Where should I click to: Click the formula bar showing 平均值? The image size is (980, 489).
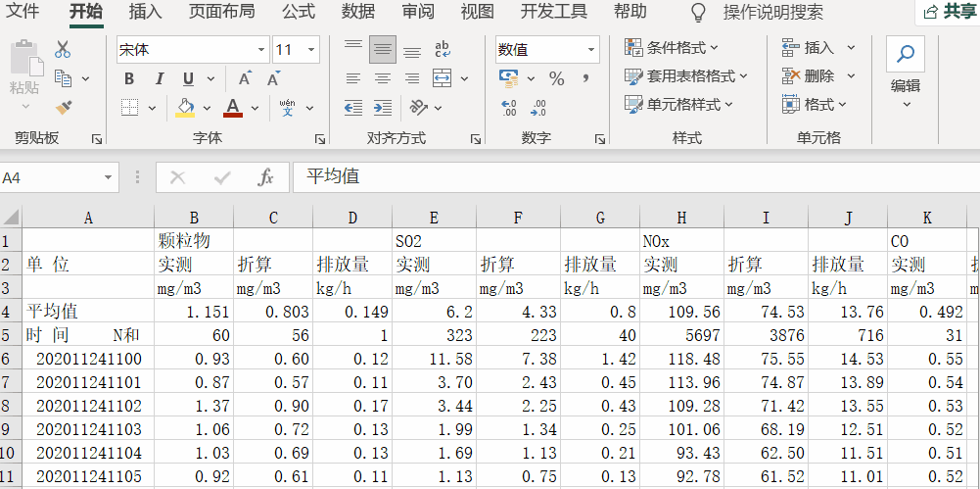tap(636, 177)
